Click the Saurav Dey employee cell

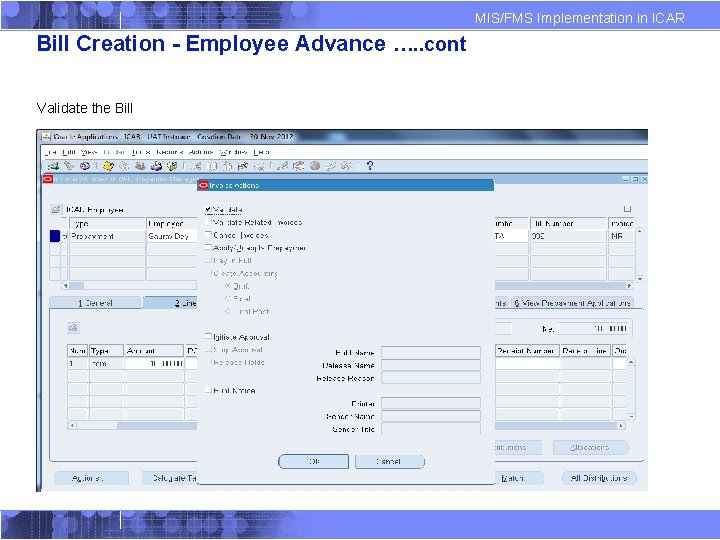172,236
